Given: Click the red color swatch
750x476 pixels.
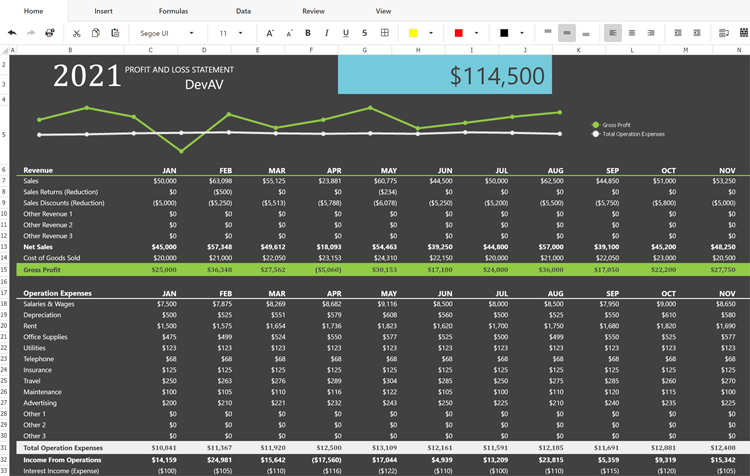Looking at the screenshot, I should [459, 33].
